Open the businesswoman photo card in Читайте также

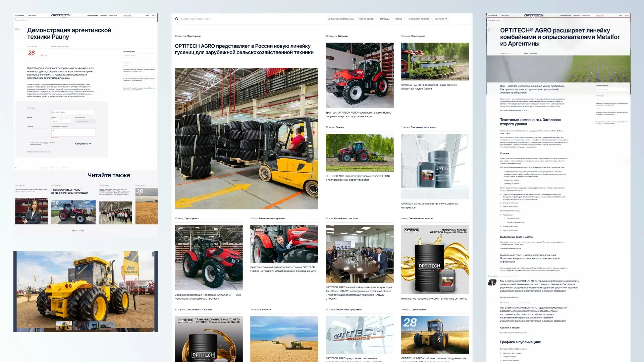(31, 211)
